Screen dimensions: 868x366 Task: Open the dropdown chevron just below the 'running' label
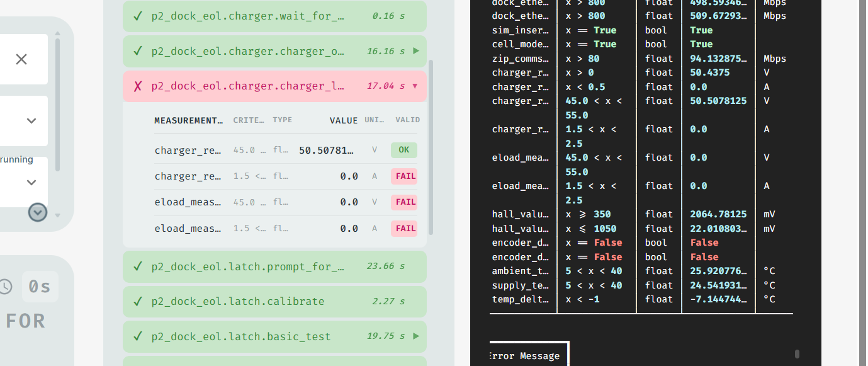31,183
